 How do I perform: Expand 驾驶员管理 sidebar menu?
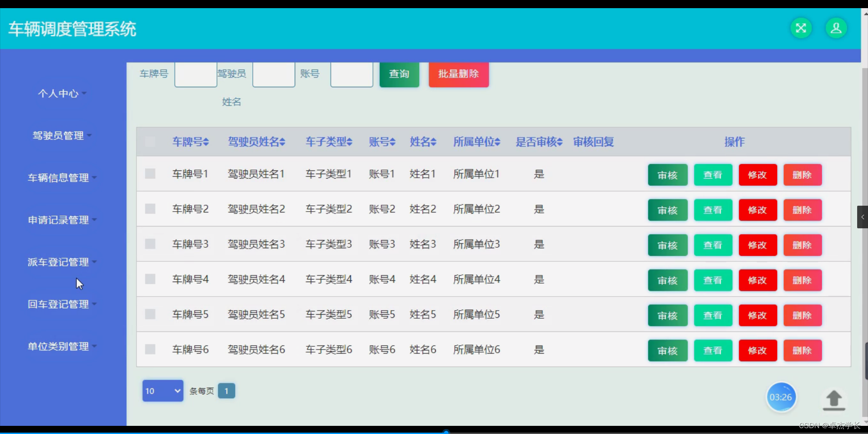pyautogui.click(x=62, y=136)
